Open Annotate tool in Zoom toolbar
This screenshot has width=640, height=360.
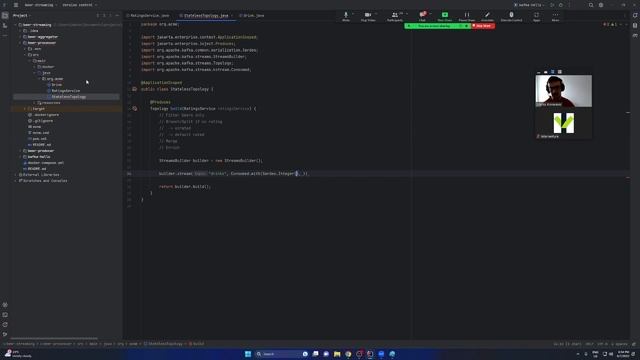pos(487,16)
